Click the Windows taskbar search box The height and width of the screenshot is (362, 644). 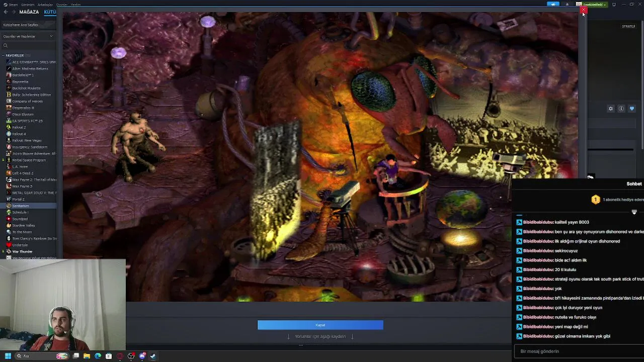(42, 356)
